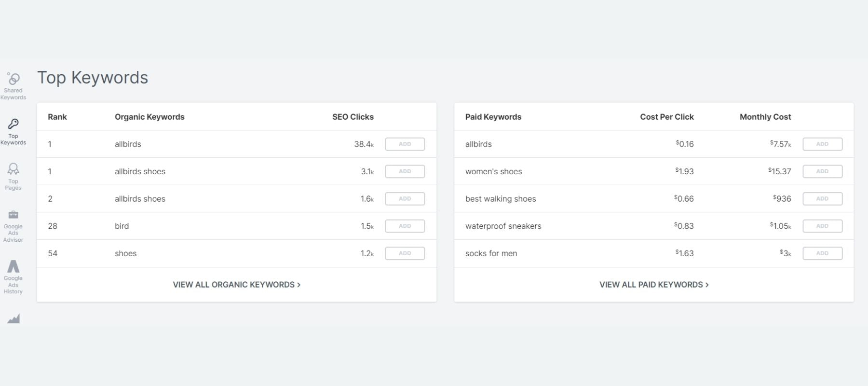Add organic keyword shoes
This screenshot has height=386, width=868.
point(405,253)
